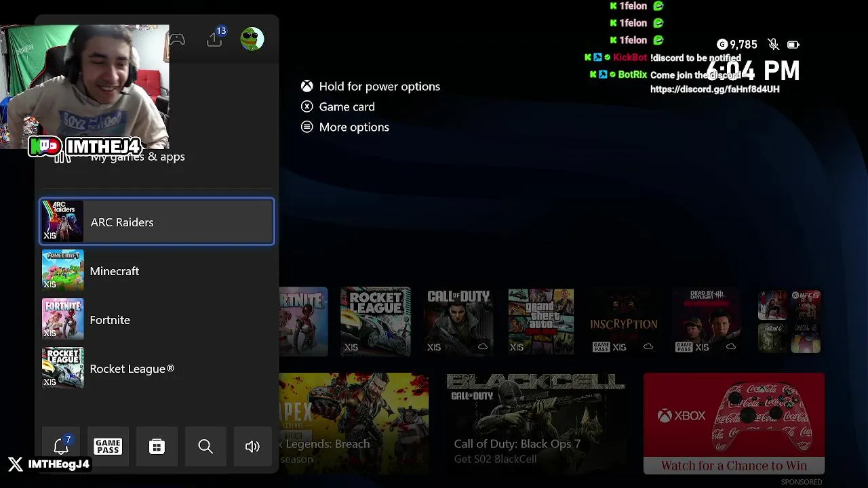The height and width of the screenshot is (488, 868).
Task: Click the menu button hint icon
Action: pyautogui.click(x=307, y=127)
